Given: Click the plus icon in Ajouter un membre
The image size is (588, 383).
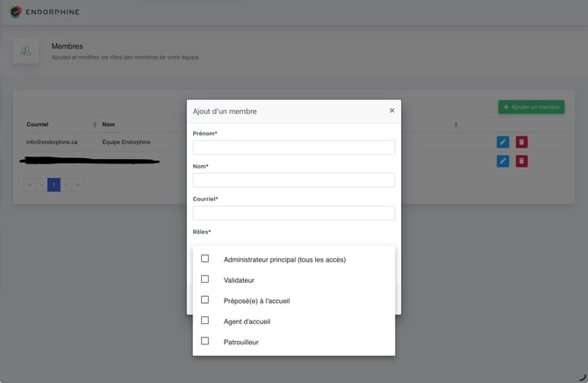Looking at the screenshot, I should click(x=506, y=107).
